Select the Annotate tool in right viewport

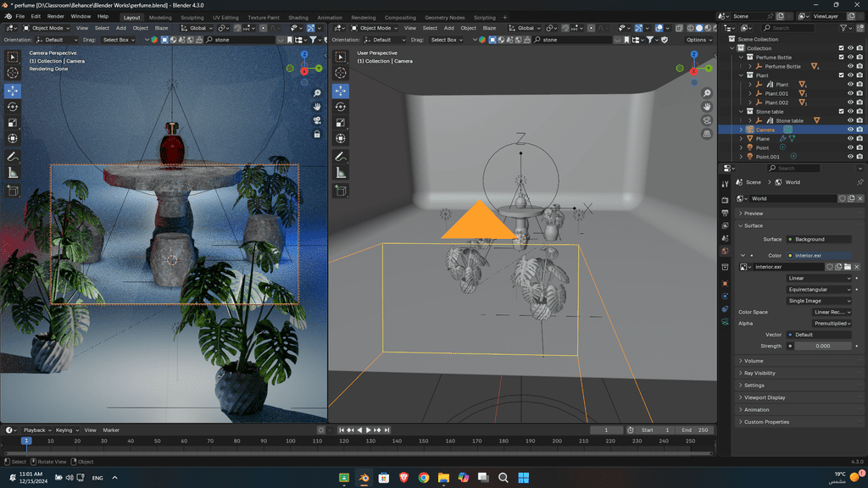pos(341,157)
